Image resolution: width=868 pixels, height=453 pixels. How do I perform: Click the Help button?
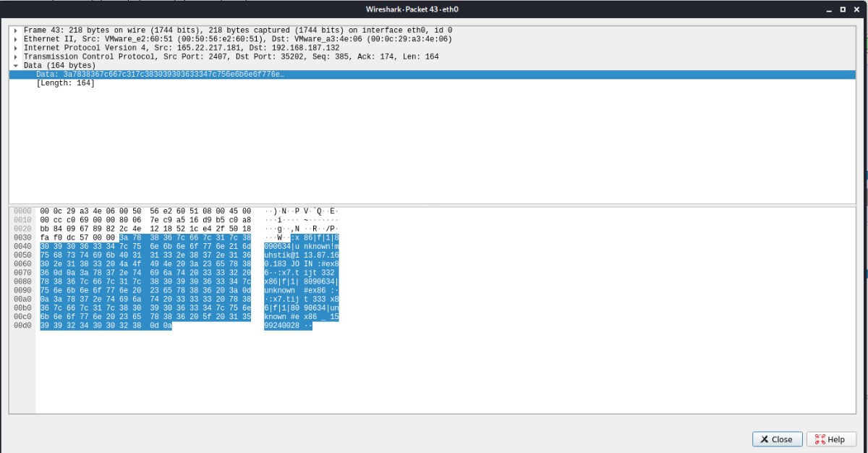pyautogui.click(x=830, y=439)
